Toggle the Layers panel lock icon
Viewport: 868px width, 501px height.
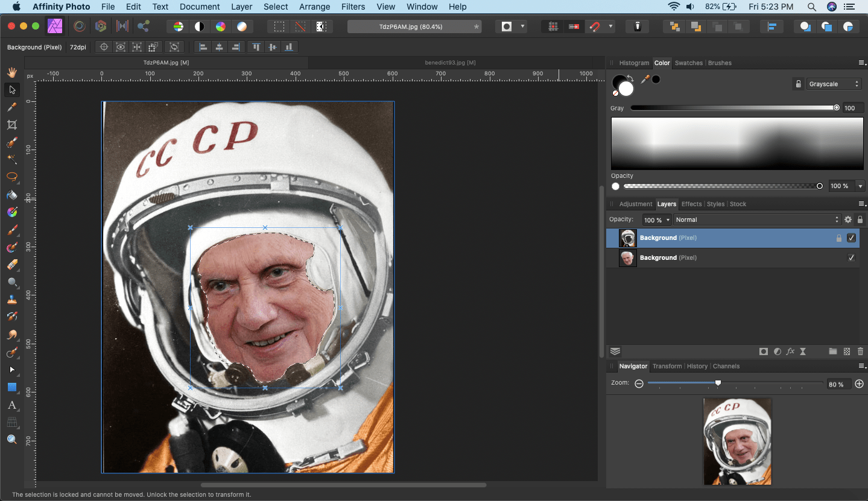(x=860, y=220)
